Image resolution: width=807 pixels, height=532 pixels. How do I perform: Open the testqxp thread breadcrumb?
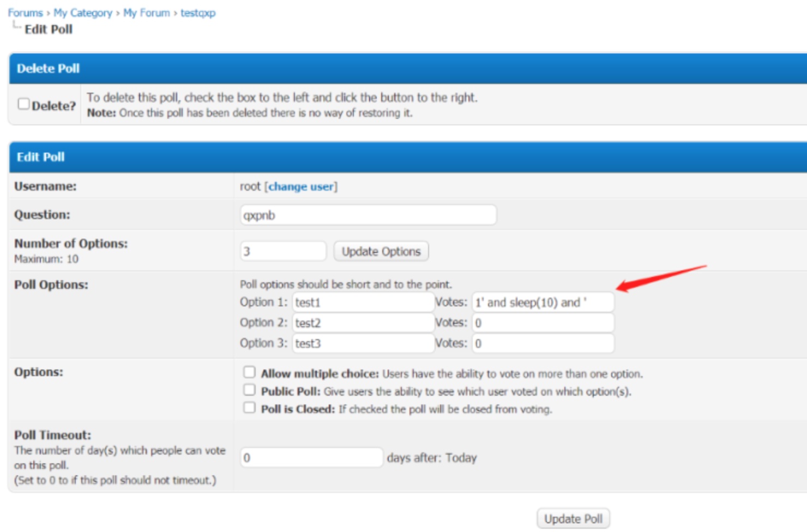click(198, 13)
